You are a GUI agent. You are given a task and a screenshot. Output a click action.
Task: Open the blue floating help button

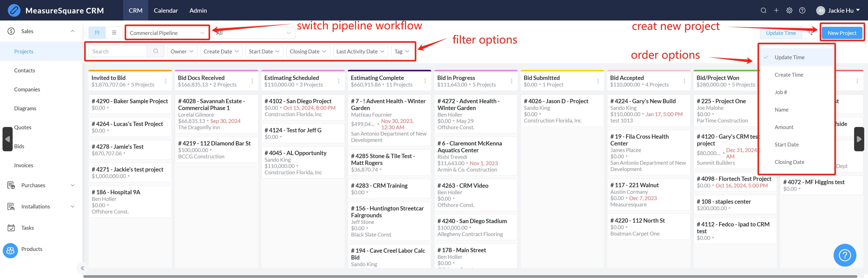click(x=844, y=255)
